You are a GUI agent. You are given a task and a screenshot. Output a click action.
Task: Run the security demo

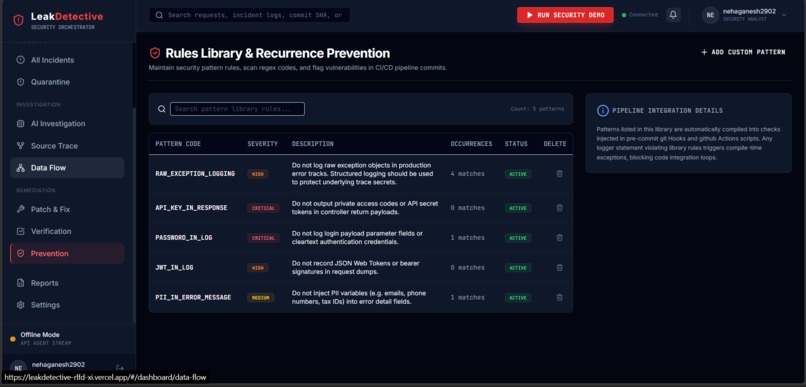coord(565,15)
